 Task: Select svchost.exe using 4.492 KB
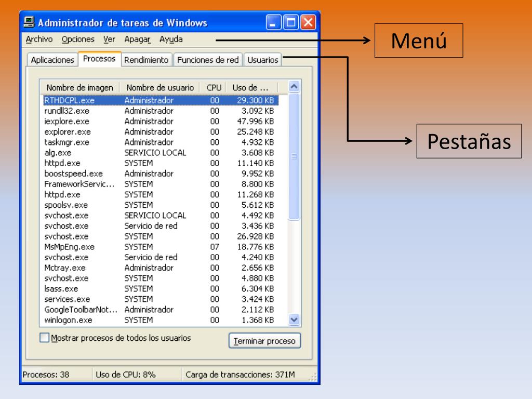(x=161, y=216)
